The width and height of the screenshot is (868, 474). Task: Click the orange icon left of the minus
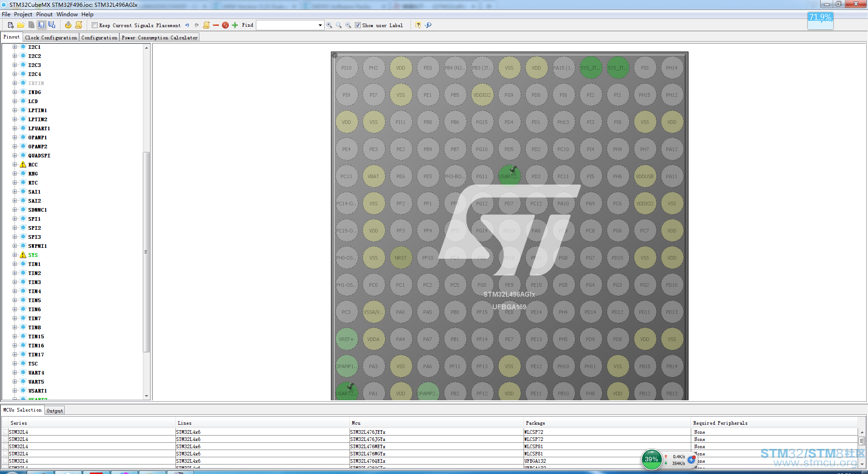[x=207, y=25]
